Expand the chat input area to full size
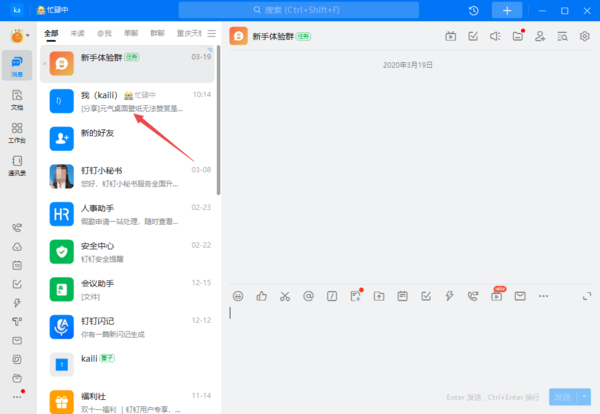Image resolution: width=600 pixels, height=414 pixels. (586, 296)
